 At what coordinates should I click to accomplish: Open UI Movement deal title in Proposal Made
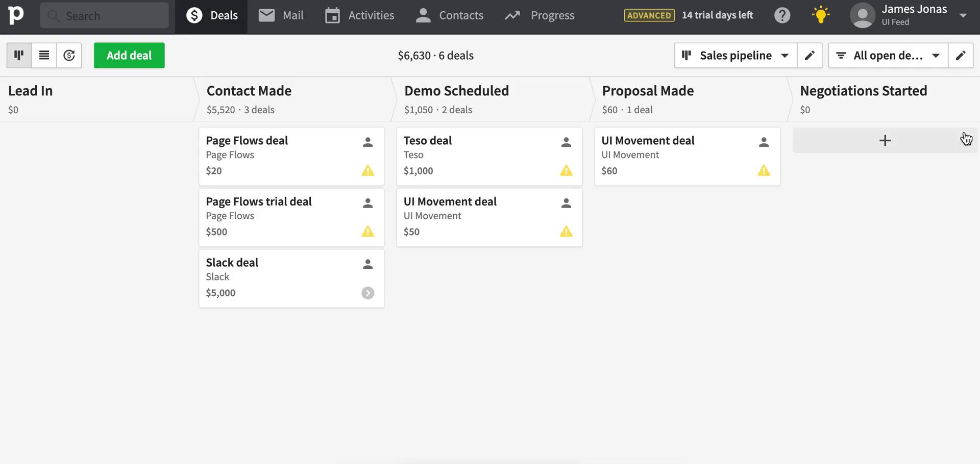point(648,140)
